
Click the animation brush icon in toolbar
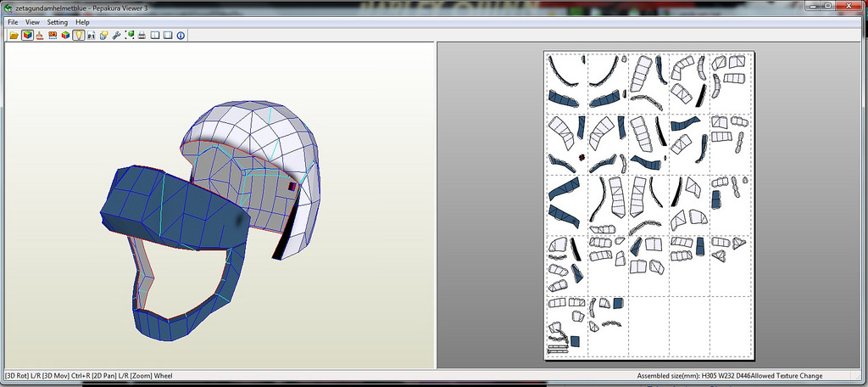coord(40,36)
